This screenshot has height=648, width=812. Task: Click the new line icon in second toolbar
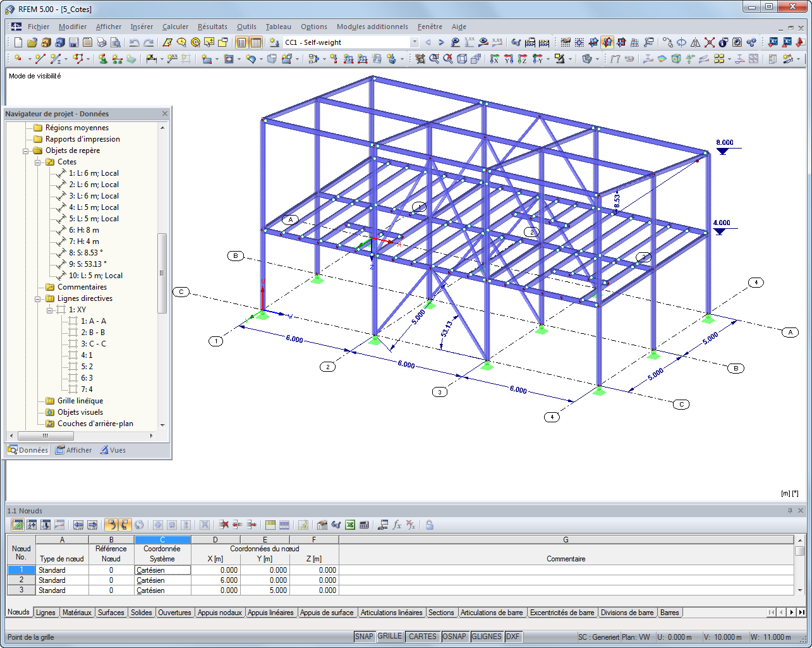(x=40, y=59)
